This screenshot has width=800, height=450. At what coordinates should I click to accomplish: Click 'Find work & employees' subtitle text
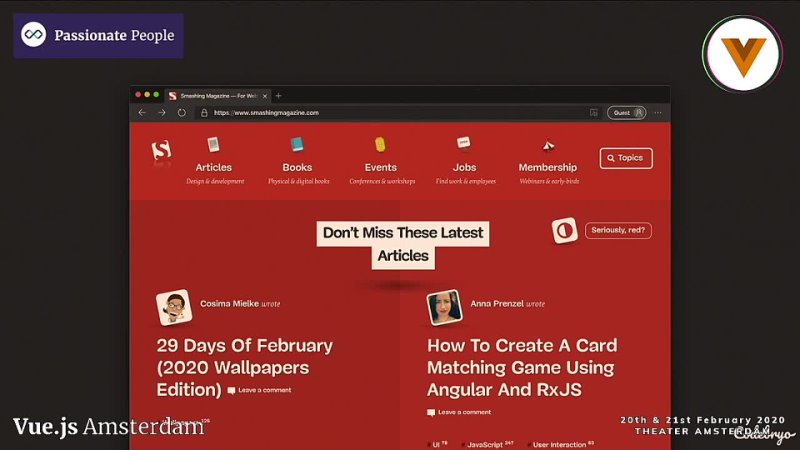coord(465,181)
